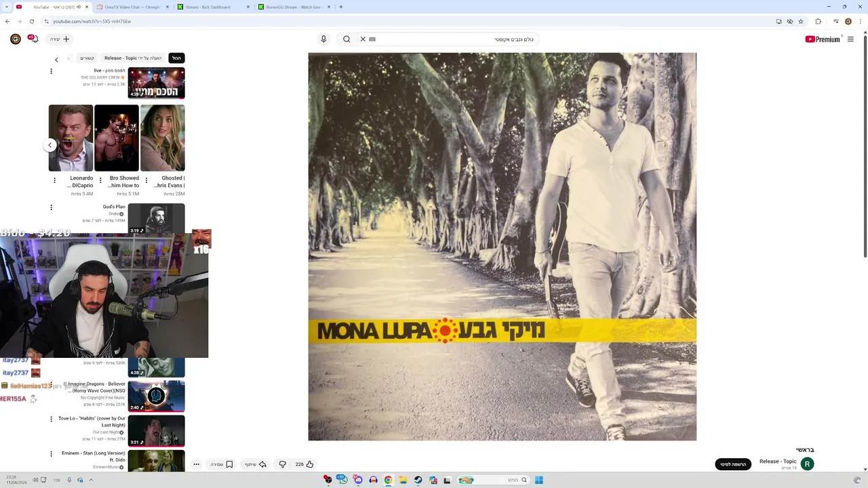
Task: Click the create plus button
Action: coord(60,39)
